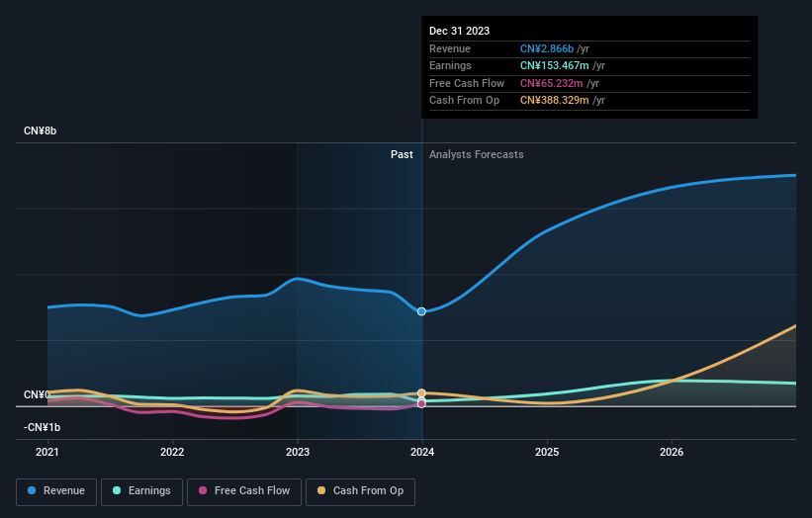This screenshot has width=812, height=518.
Task: Toggle the Earnings legend button
Action: click(141, 491)
